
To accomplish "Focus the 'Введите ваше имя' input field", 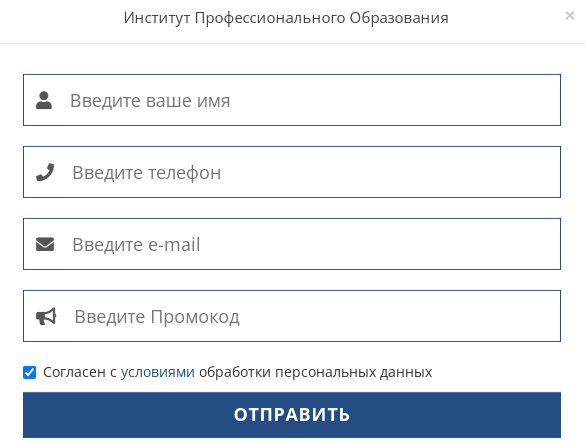I will 292,100.
